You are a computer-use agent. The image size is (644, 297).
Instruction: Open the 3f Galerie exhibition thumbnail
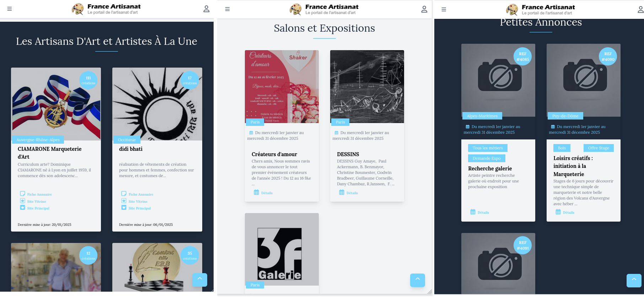pos(282,249)
